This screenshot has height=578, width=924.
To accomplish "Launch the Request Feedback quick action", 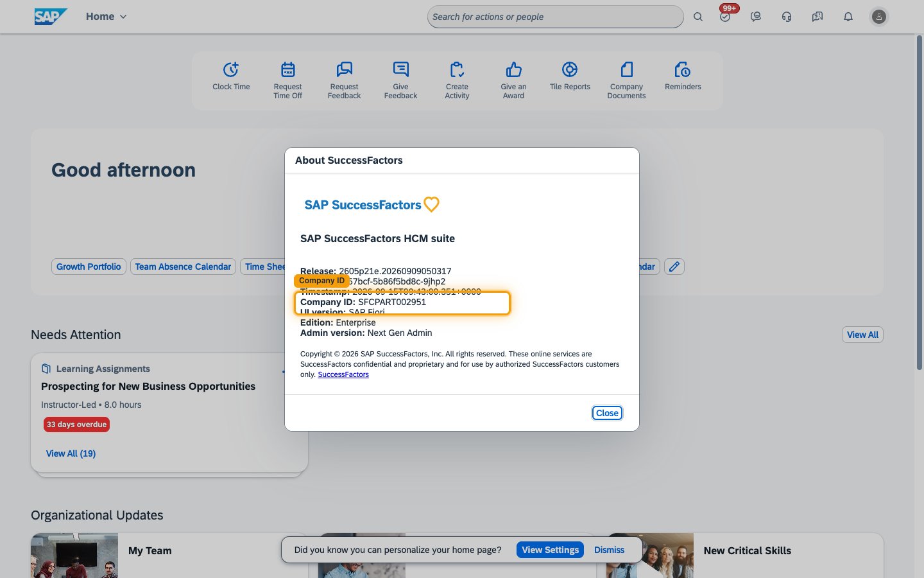I will pos(344,81).
